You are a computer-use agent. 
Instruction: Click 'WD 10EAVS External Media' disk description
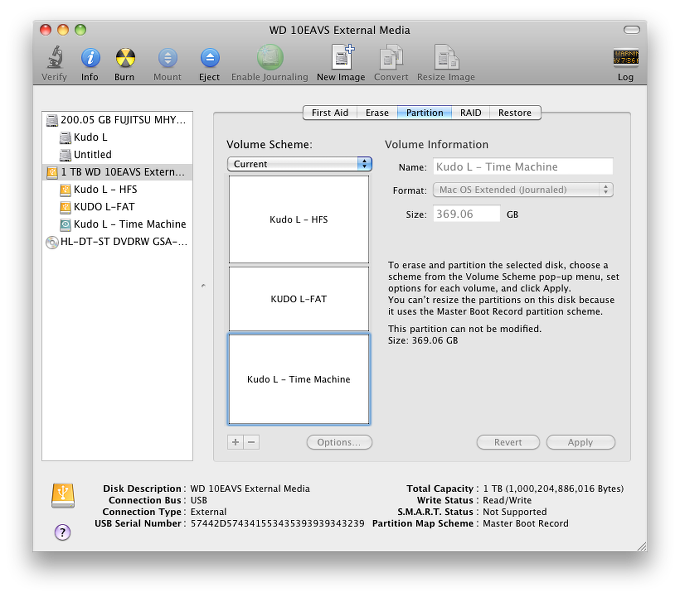tap(250, 489)
